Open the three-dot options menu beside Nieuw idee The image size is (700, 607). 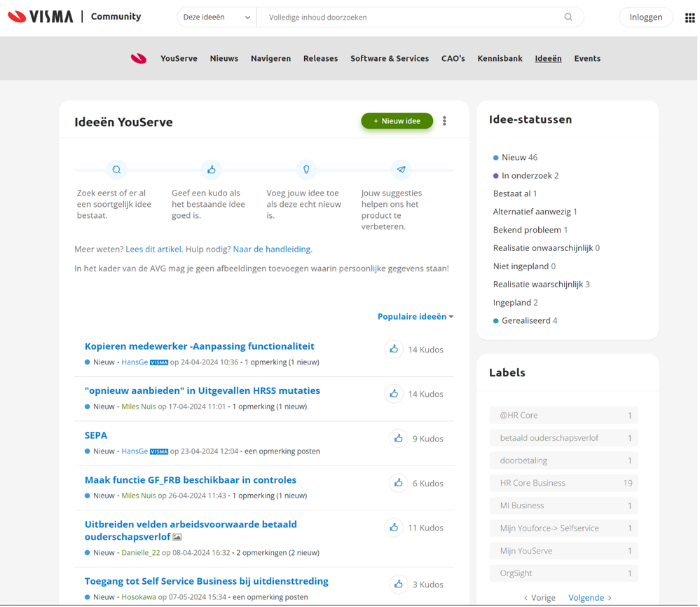tap(444, 121)
